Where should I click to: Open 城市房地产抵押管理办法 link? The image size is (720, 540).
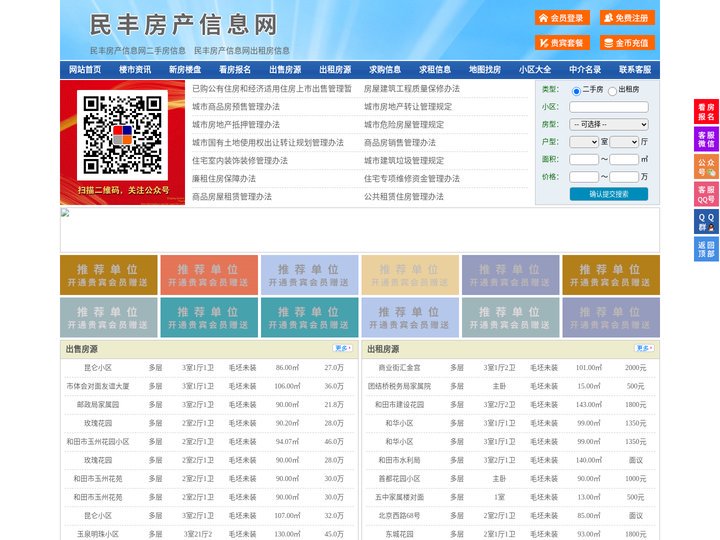236,124
